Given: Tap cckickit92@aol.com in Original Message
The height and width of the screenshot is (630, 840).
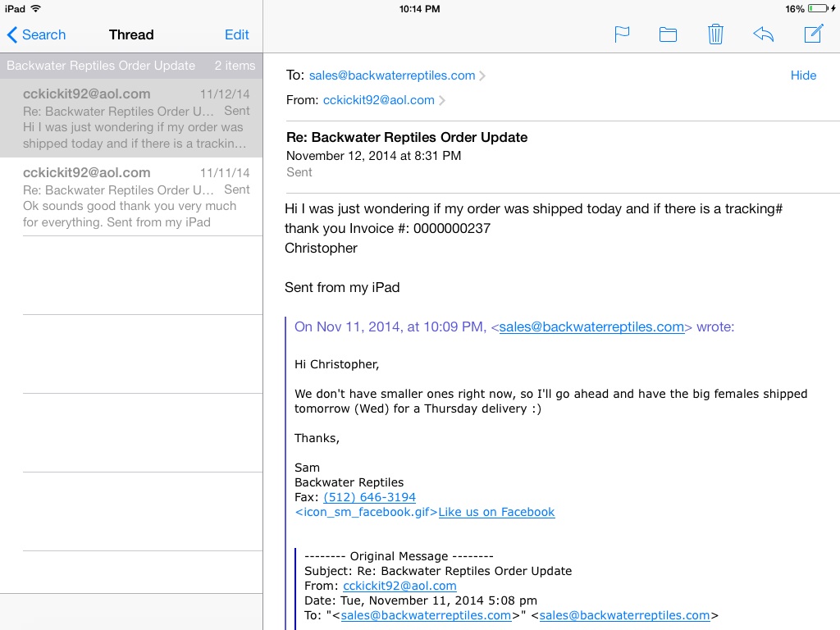Looking at the screenshot, I should (399, 586).
